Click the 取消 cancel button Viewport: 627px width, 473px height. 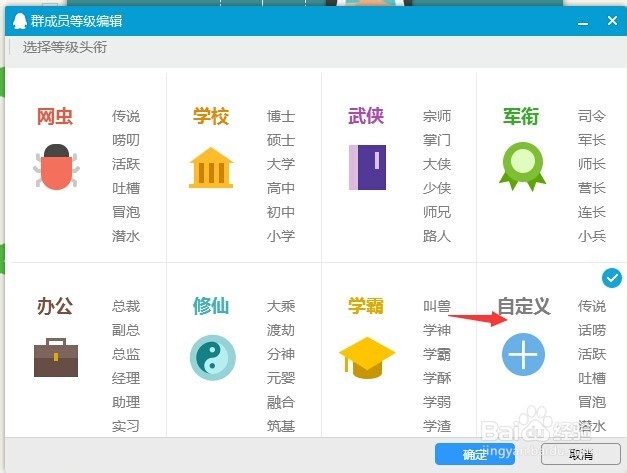point(581,454)
